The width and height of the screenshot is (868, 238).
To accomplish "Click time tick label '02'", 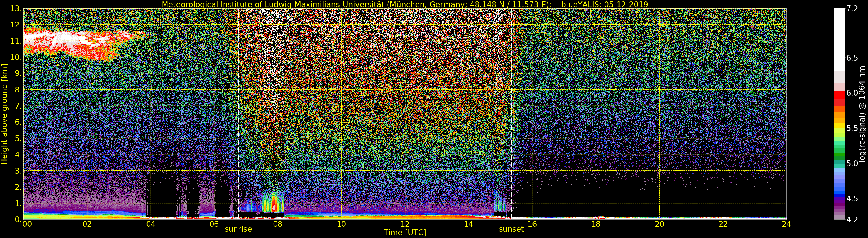I will [87, 224].
